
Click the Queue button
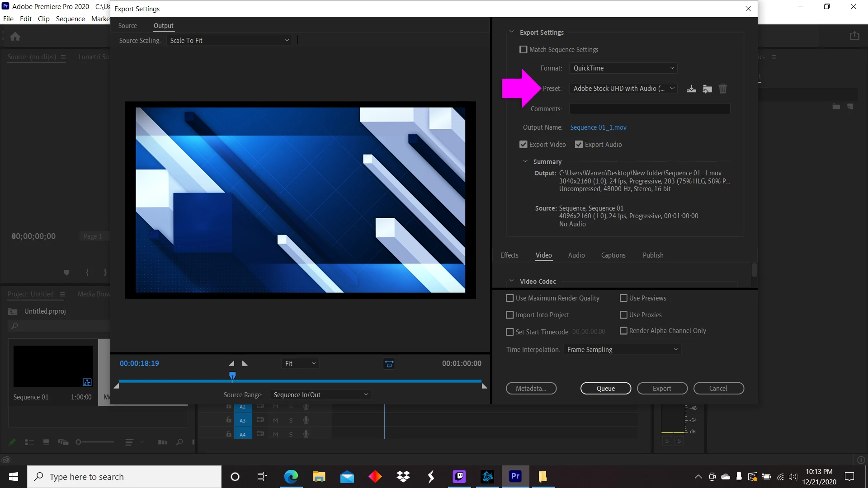[x=605, y=389]
